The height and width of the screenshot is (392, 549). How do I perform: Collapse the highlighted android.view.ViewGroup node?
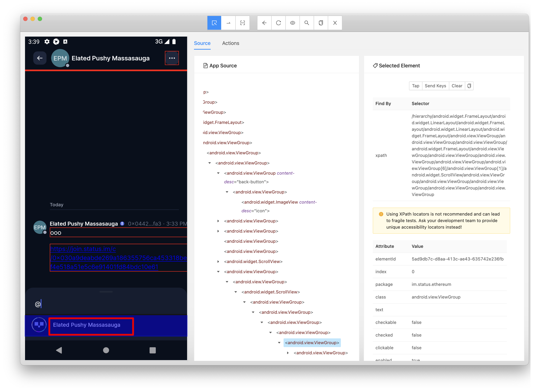tap(279, 343)
